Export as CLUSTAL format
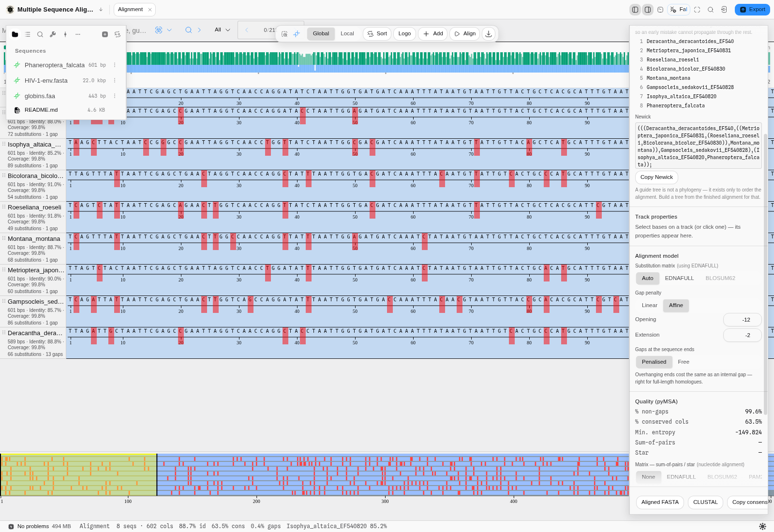This screenshot has width=774, height=532. click(705, 502)
